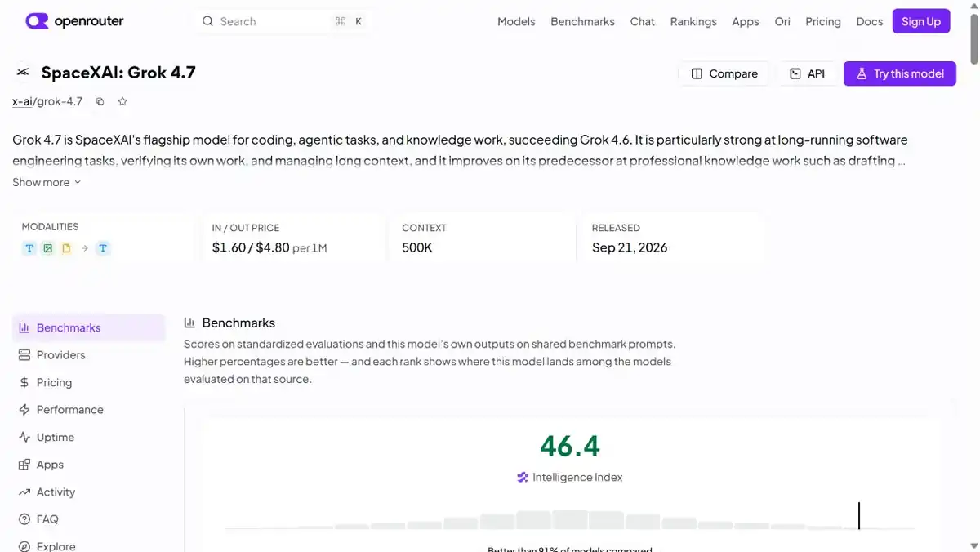
Task: Click the image input modality icon
Action: 48,248
